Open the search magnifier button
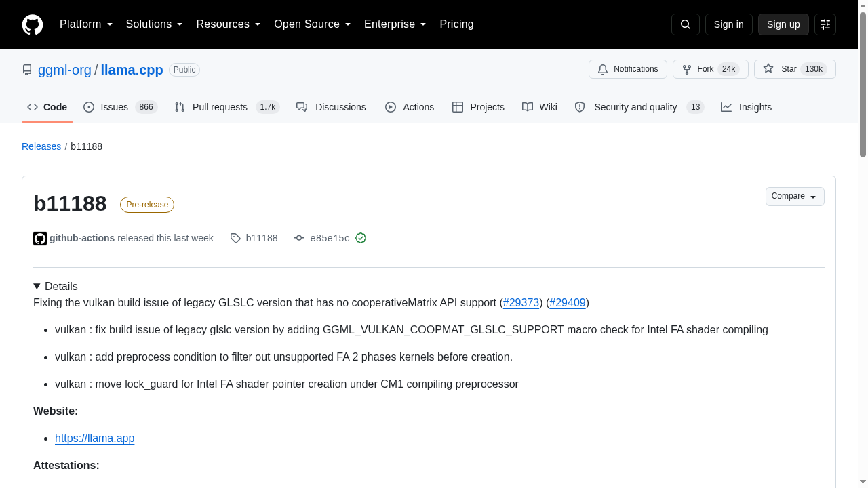This screenshot has height=488, width=868. [685, 24]
